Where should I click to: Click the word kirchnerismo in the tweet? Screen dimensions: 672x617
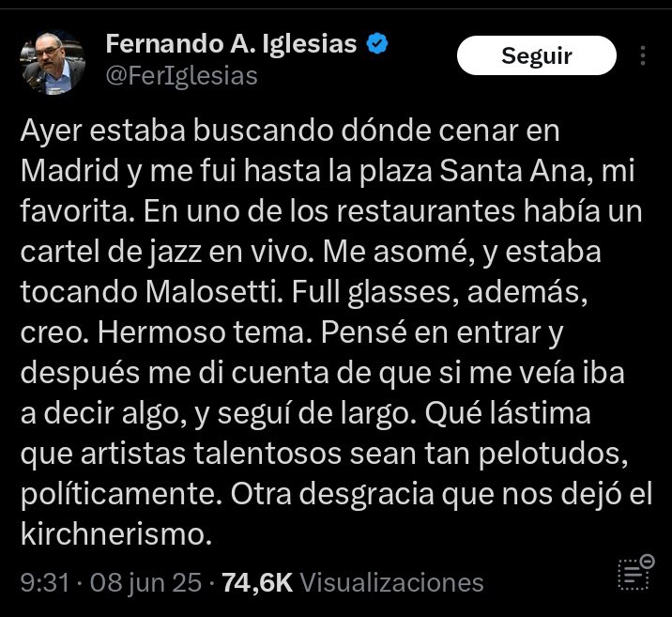point(116,534)
